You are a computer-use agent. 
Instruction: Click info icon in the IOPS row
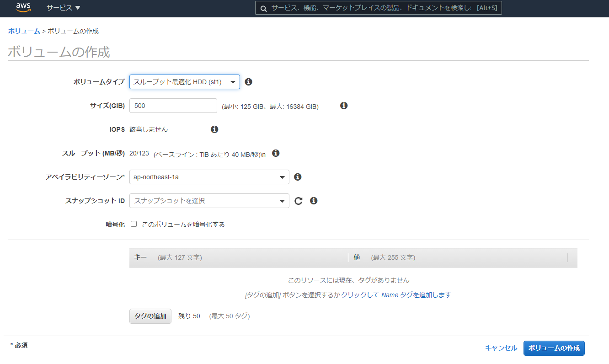click(214, 129)
